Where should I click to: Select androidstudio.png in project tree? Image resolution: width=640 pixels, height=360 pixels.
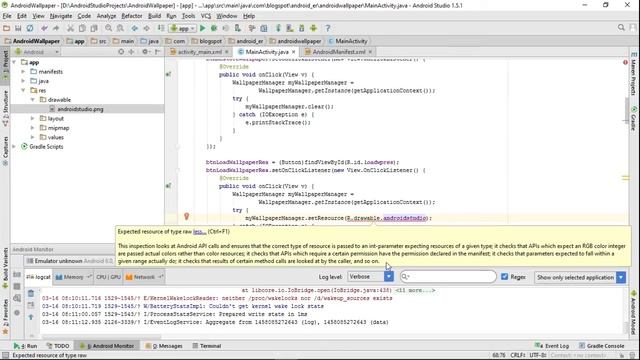(80, 109)
